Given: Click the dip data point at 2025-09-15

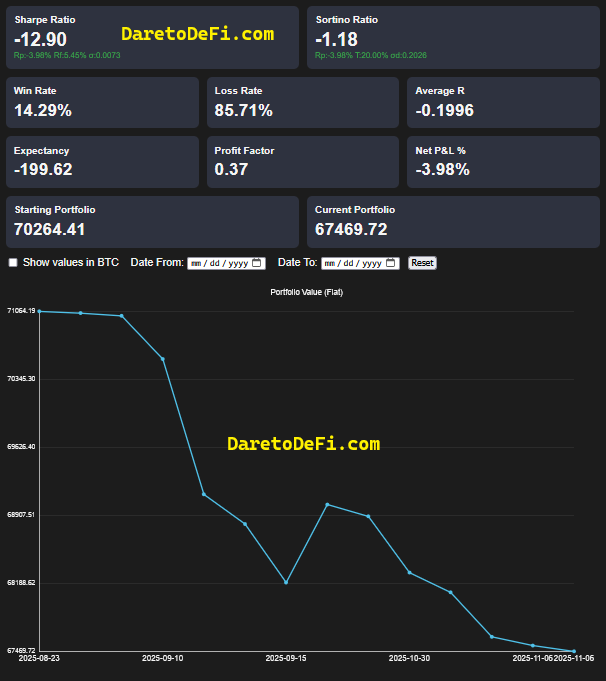Looking at the screenshot, I should tap(286, 582).
